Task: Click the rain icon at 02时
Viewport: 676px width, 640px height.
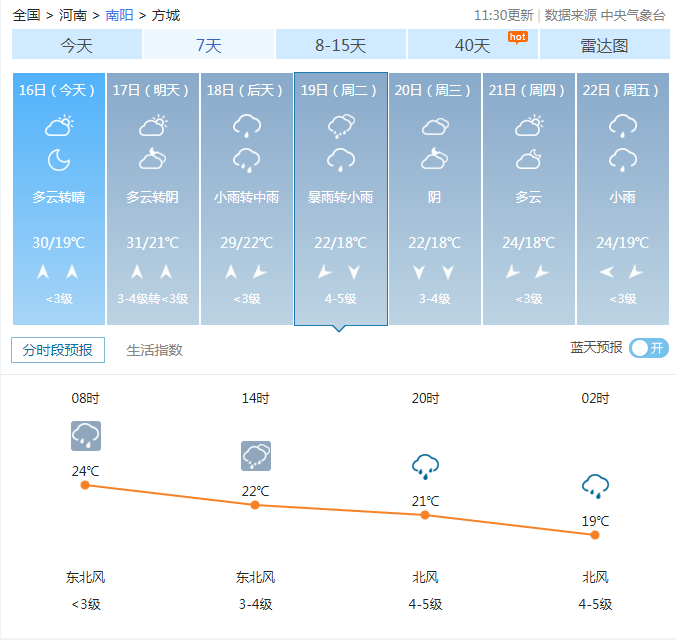Action: (595, 486)
